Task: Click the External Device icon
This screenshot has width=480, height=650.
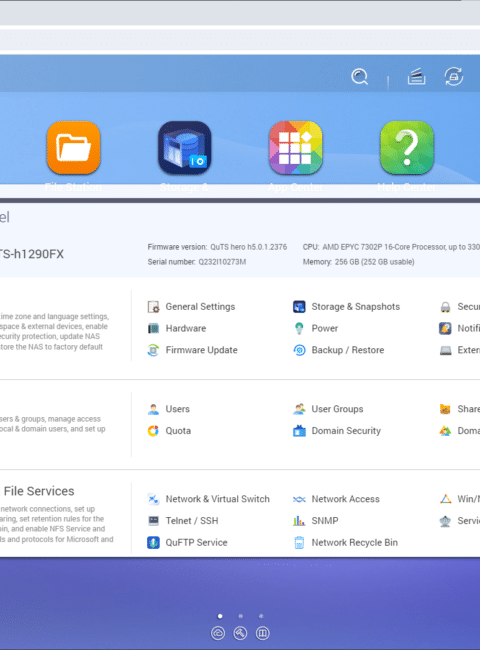Action: (x=445, y=350)
